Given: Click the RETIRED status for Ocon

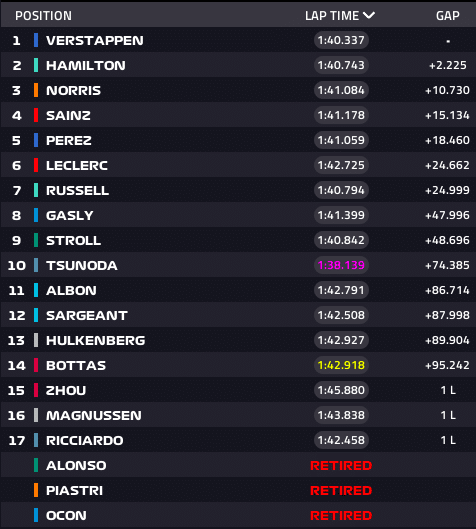Looking at the screenshot, I should pyautogui.click(x=341, y=516).
